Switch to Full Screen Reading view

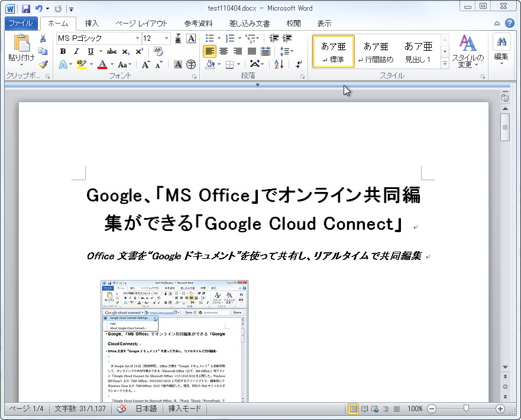[x=364, y=409]
